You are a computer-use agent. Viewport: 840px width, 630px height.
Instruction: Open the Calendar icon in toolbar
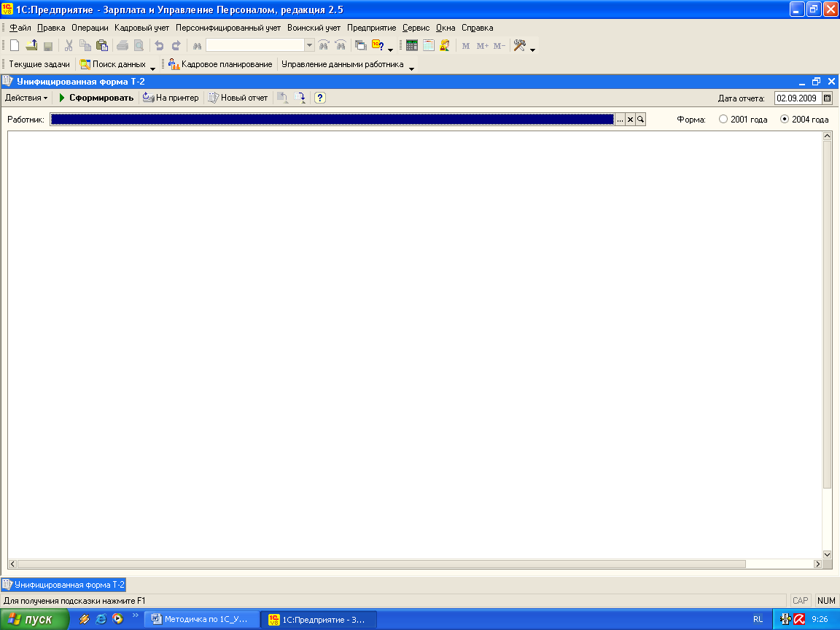coord(428,45)
